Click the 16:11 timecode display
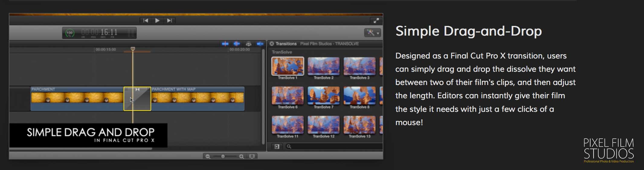 99,33
